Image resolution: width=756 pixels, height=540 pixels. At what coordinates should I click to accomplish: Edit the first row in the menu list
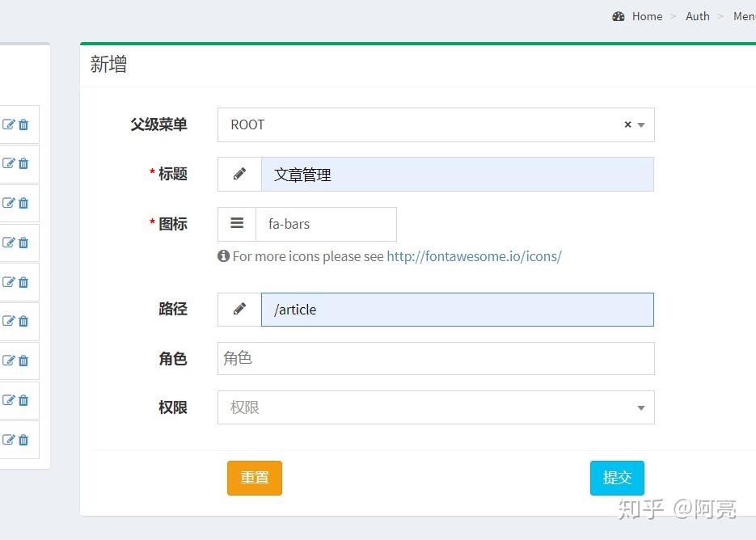[9, 124]
